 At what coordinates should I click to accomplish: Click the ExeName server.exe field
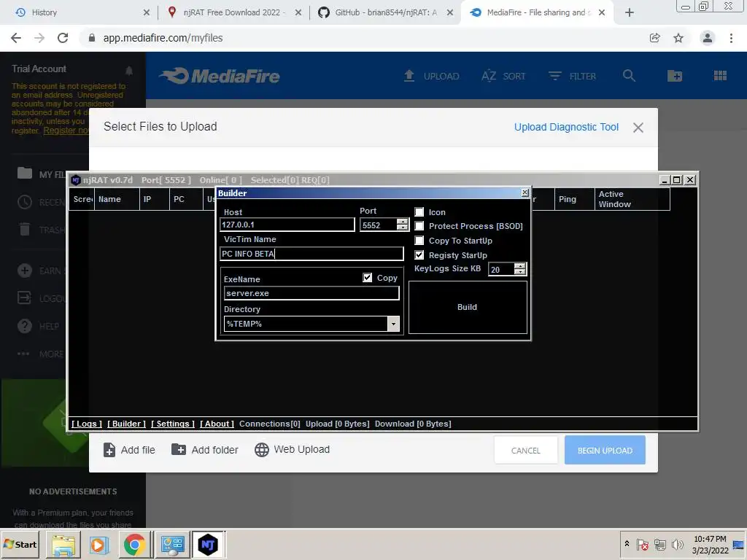[x=311, y=293]
